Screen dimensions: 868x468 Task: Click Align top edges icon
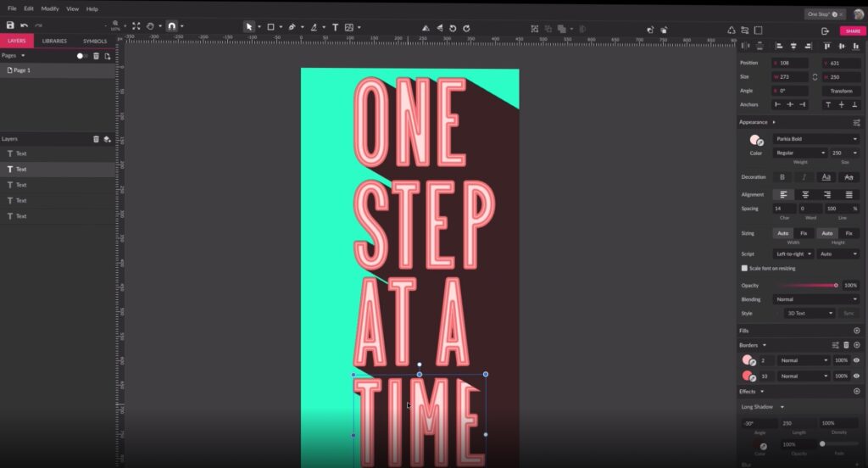point(827,46)
